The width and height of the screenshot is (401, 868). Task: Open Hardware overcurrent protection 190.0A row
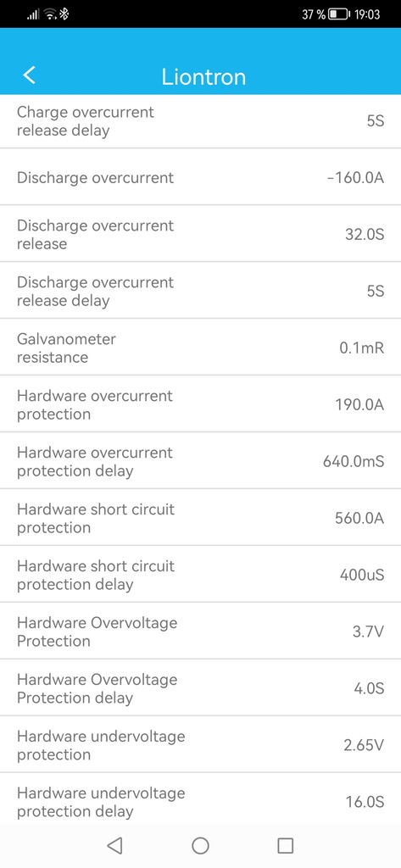(x=200, y=404)
